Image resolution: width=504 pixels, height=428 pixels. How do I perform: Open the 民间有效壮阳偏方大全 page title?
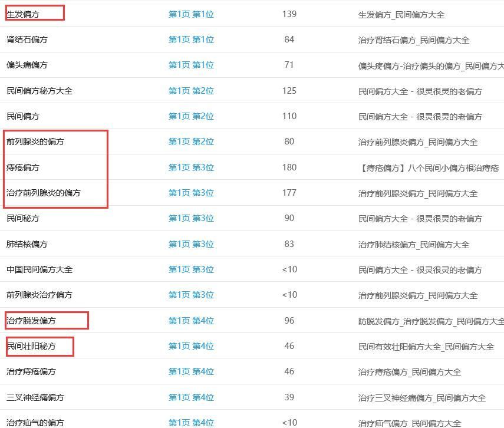426,347
